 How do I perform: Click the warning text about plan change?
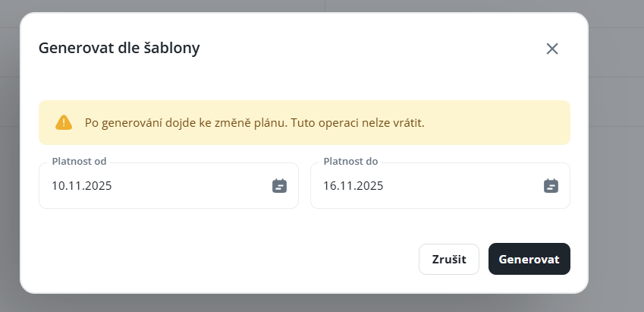tap(254, 122)
